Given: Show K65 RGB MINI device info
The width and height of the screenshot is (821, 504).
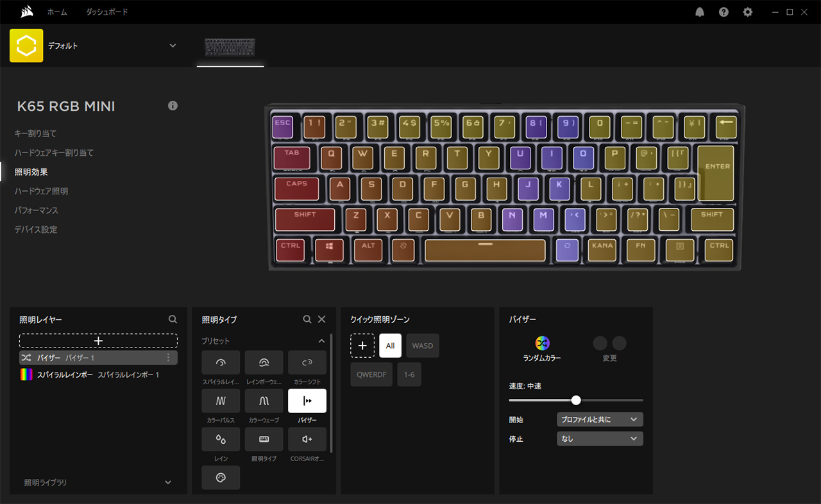Looking at the screenshot, I should click(x=173, y=106).
